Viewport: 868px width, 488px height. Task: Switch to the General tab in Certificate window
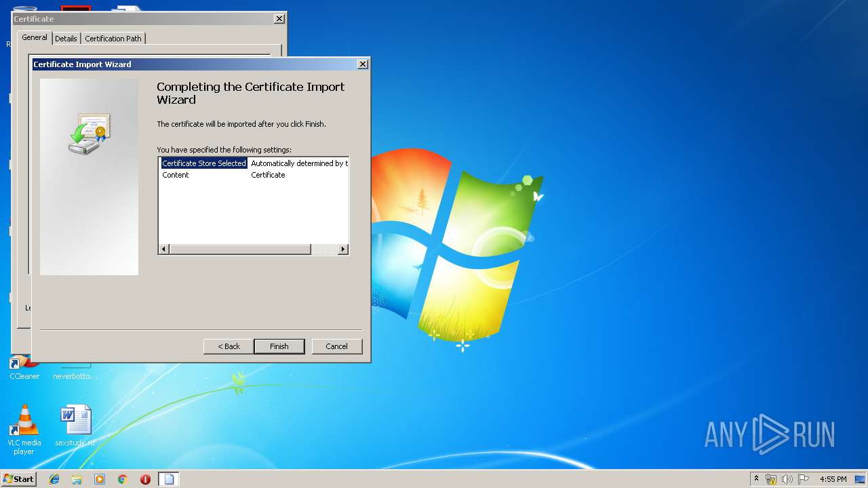tap(35, 38)
